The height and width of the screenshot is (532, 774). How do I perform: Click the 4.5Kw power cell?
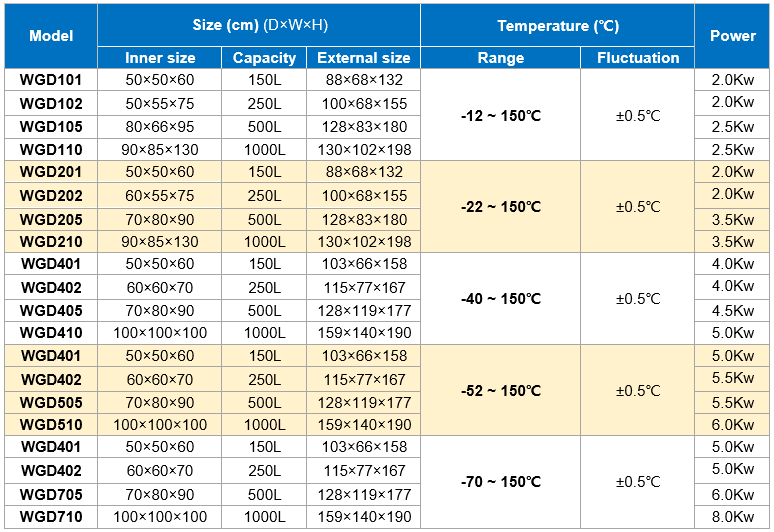732,310
